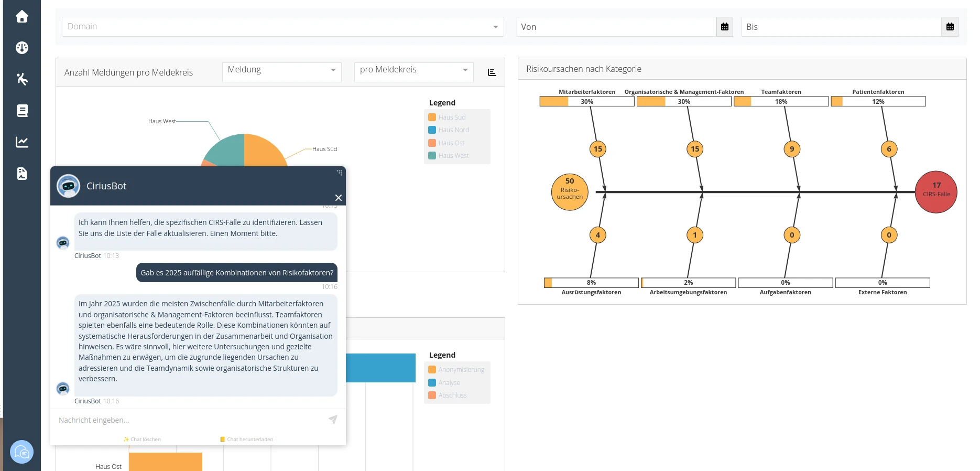Viewport: 980px width, 471px height.
Task: Click the send message paper plane icon
Action: pos(333,420)
